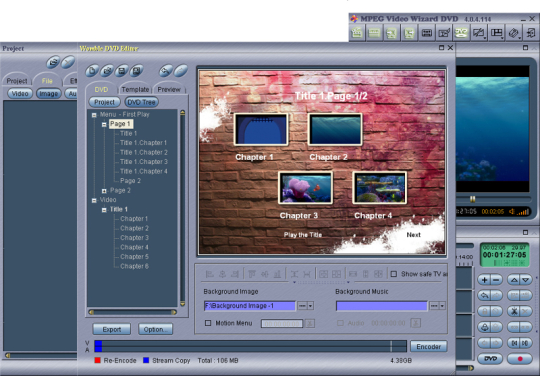Open the window layout icon in main toolbar
Image resolution: width=540 pixels, height=376 pixels.
(x=497, y=33)
